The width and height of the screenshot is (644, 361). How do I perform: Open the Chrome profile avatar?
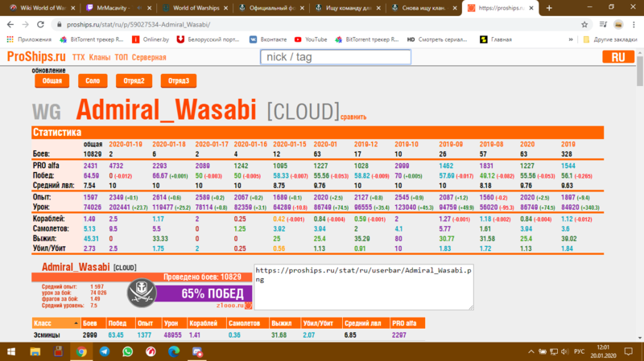[618, 25]
